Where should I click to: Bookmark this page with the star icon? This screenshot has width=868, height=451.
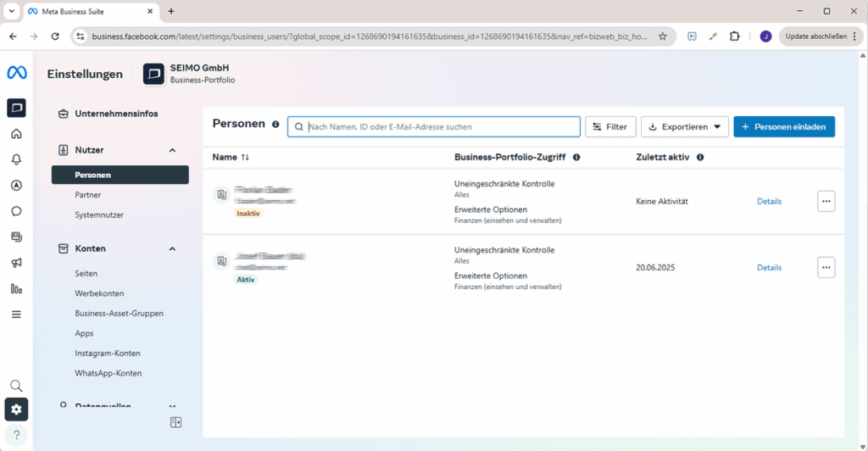pyautogui.click(x=663, y=36)
